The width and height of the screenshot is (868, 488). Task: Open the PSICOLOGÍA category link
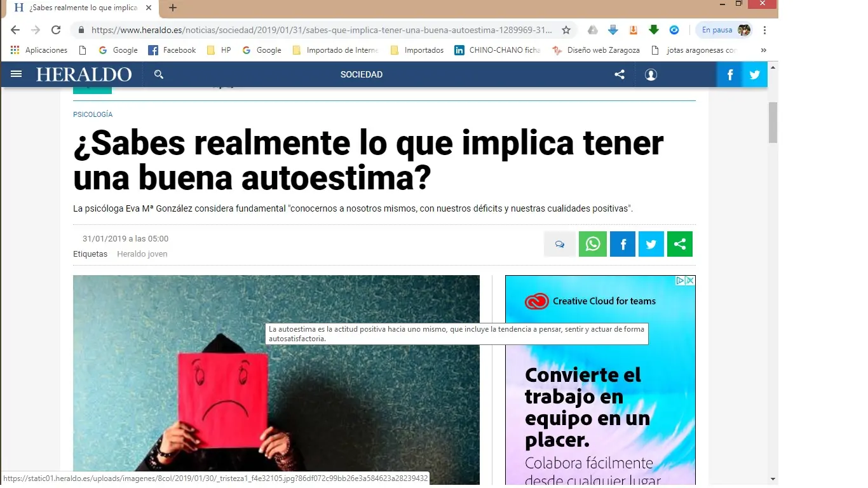click(93, 114)
